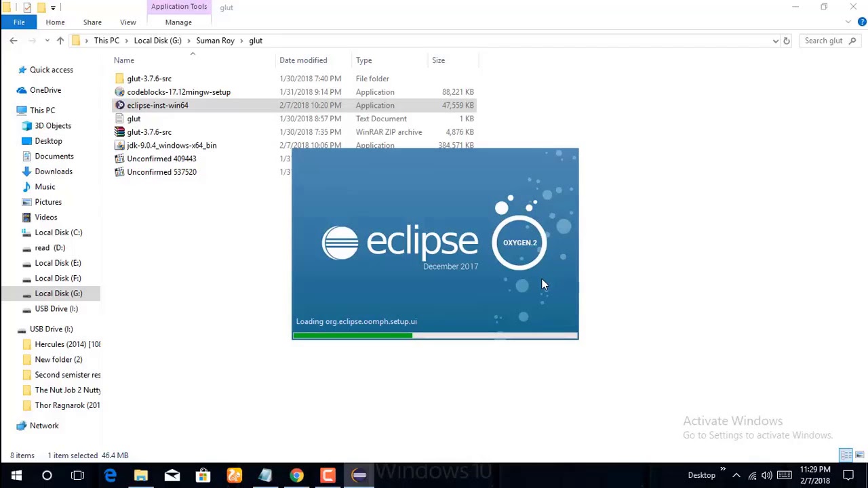Open the recent locations dropdown arrow

(47, 41)
